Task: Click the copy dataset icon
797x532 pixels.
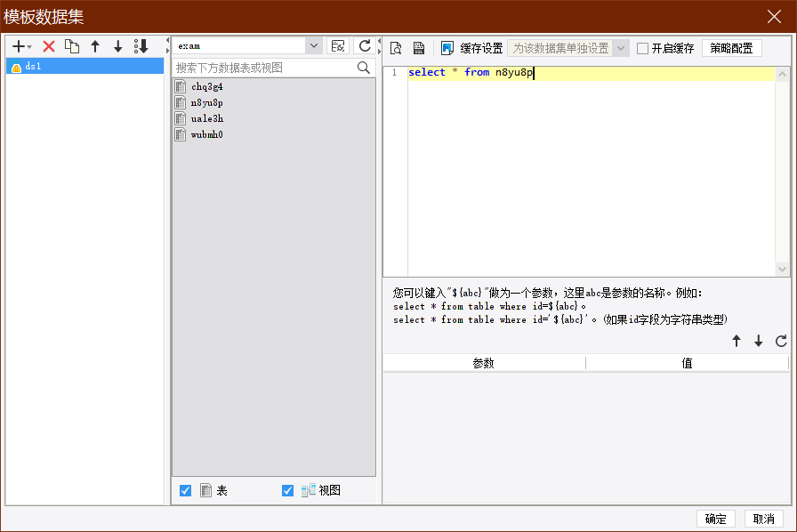Action: coord(72,46)
